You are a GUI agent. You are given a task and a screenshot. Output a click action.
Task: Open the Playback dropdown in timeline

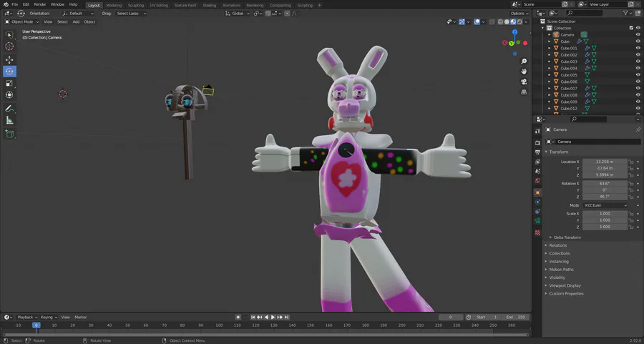[x=27, y=318]
